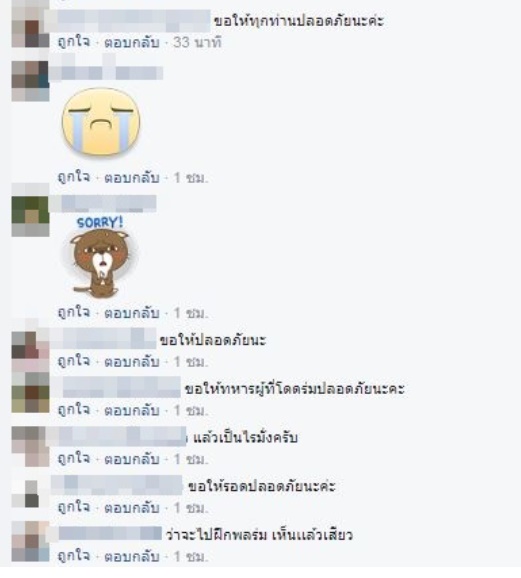Click the crying face emoji sticker
The height and width of the screenshot is (578, 521).
[x=101, y=121]
